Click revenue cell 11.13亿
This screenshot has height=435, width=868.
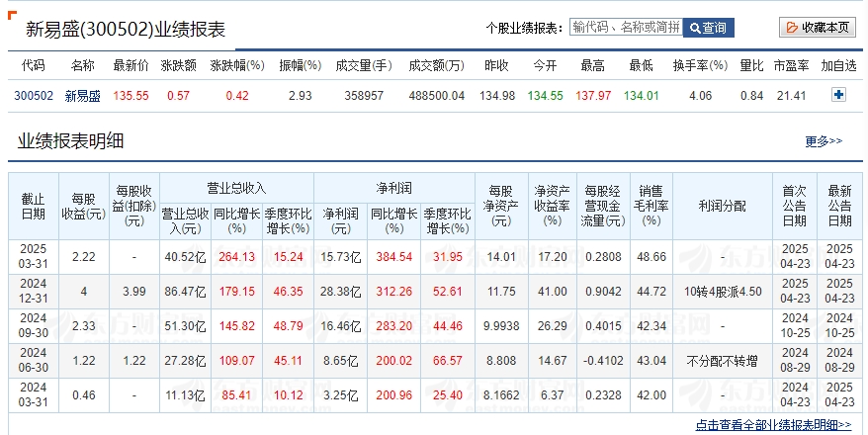click(x=185, y=395)
